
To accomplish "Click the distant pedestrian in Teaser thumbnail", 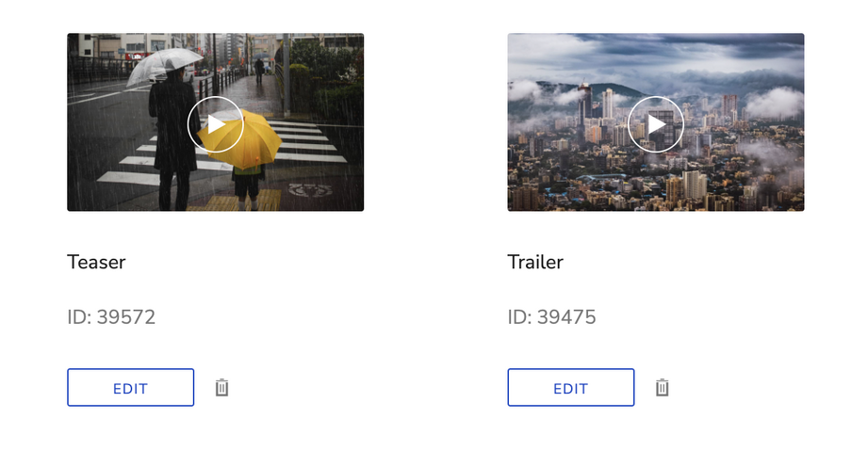I will pos(259,71).
